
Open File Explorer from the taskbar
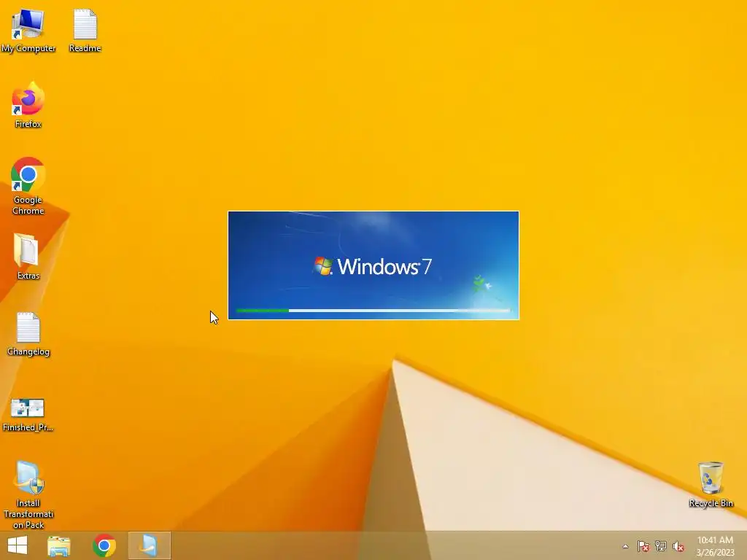(x=59, y=545)
